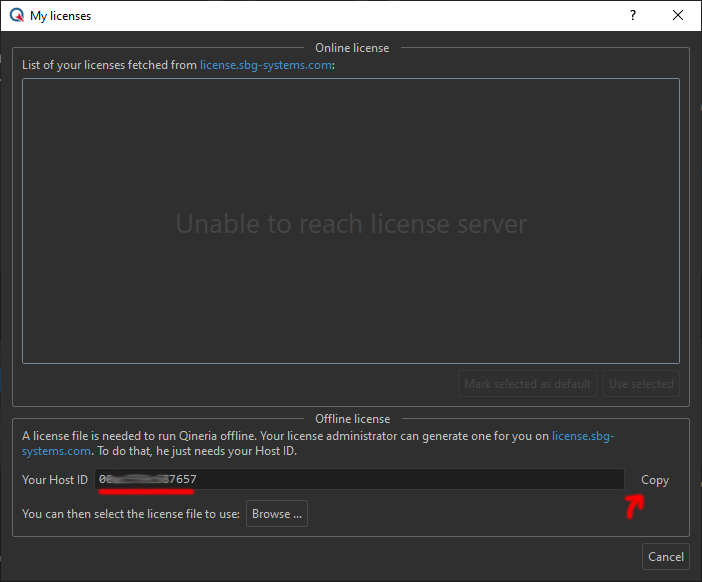Screen dimensions: 702x582
Task: Click the Your Host ID label
Action: (55, 480)
